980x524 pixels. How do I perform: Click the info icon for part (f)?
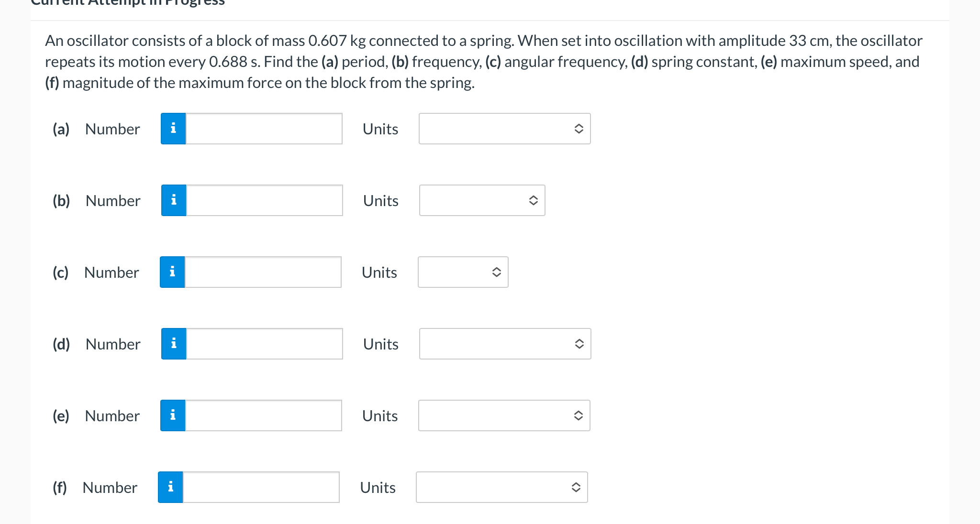click(x=170, y=487)
